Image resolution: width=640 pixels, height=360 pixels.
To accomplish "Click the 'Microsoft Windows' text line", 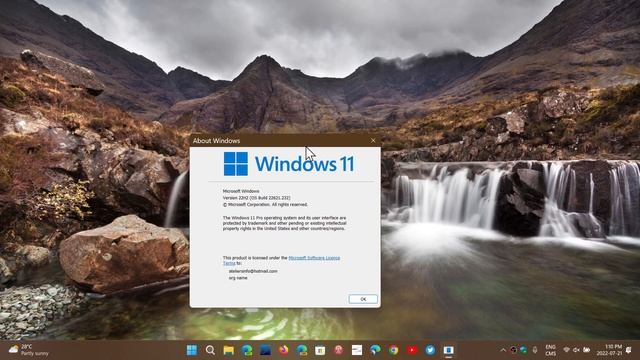I will 241,191.
